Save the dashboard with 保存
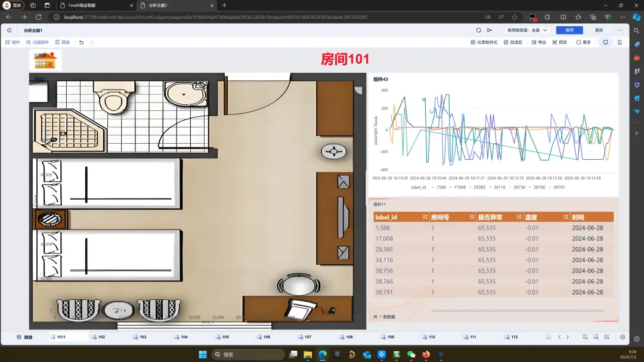This screenshot has width=644, height=362. coord(569,30)
